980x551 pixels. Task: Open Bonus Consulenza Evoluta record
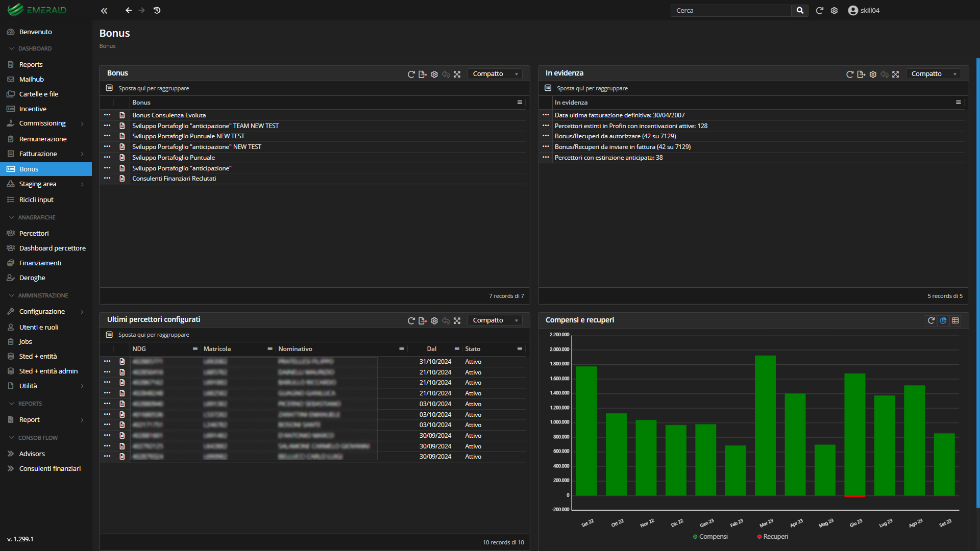169,115
